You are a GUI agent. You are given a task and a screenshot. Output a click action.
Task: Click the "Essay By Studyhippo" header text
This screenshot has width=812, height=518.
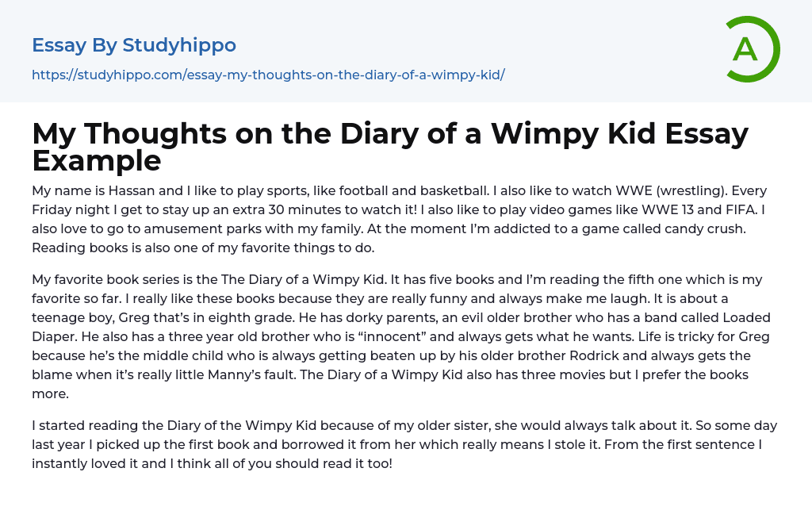point(134,45)
